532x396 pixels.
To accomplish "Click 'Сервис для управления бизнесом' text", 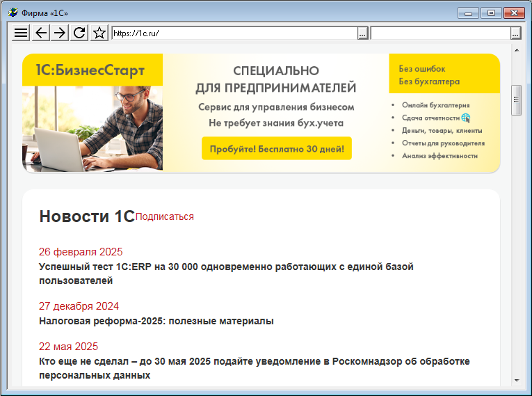I will (x=276, y=107).
